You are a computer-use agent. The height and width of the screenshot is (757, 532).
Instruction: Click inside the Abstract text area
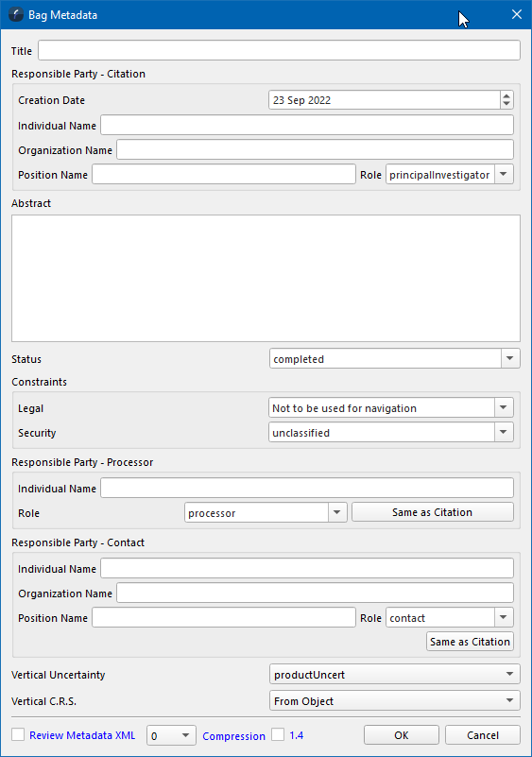[x=266, y=278]
